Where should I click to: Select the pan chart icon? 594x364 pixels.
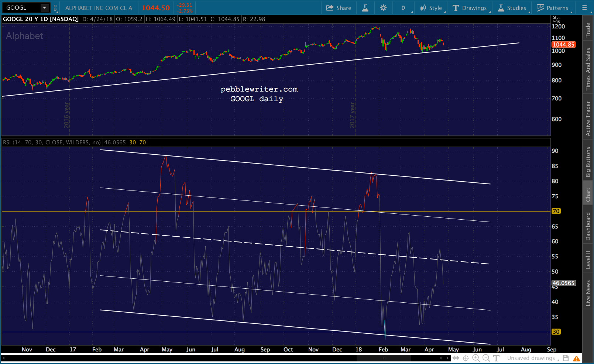pos(456,358)
